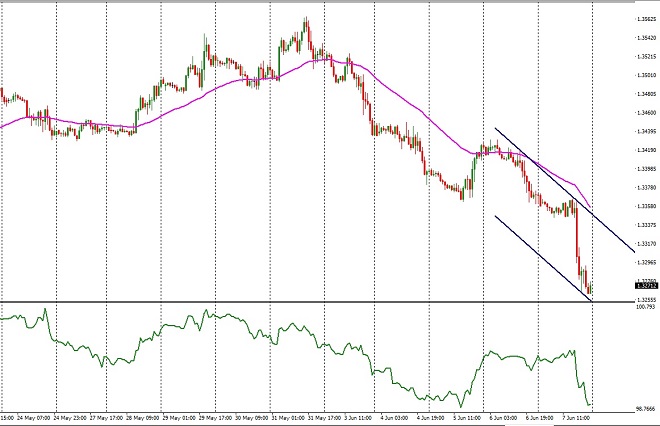Click the 6 Jun 03:00 time label
This screenshot has width=660, height=426.
click(503, 418)
